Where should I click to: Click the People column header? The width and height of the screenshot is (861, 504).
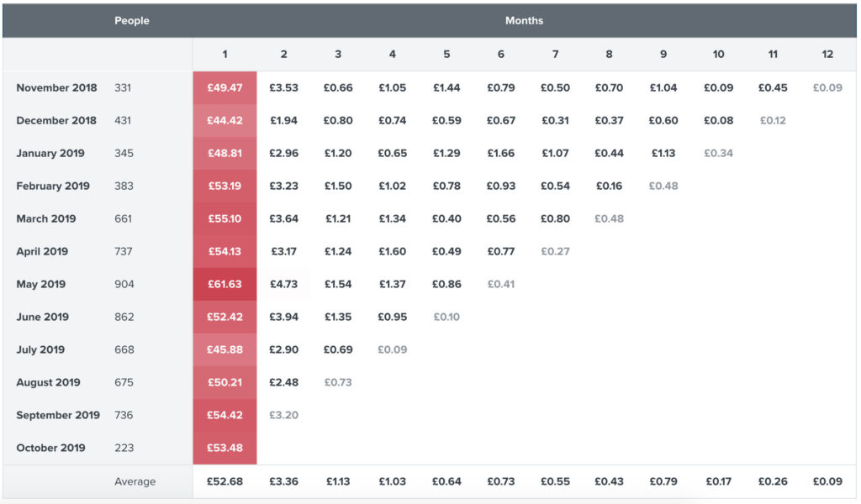tap(132, 21)
